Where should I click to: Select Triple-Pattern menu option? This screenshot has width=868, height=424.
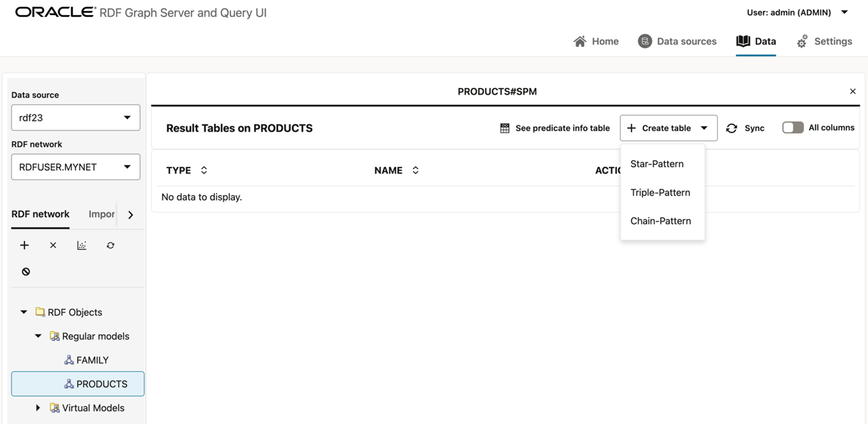click(x=660, y=192)
